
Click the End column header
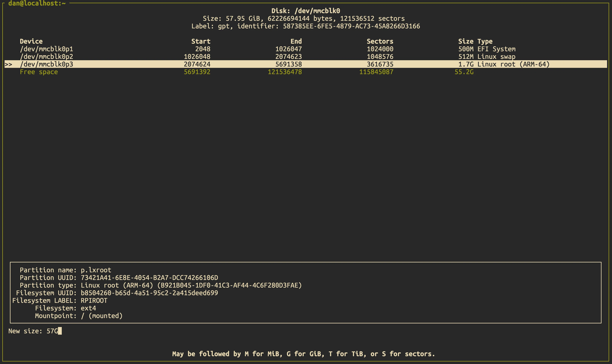(x=296, y=41)
